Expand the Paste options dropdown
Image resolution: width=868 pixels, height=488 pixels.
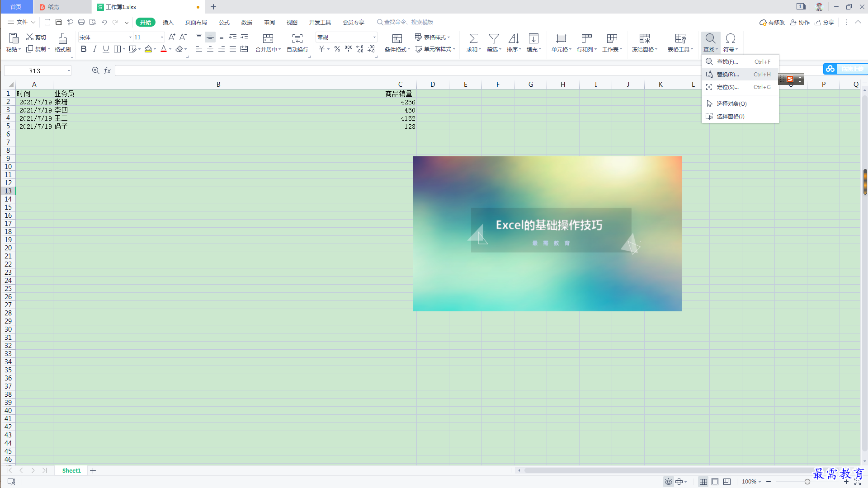(x=13, y=50)
